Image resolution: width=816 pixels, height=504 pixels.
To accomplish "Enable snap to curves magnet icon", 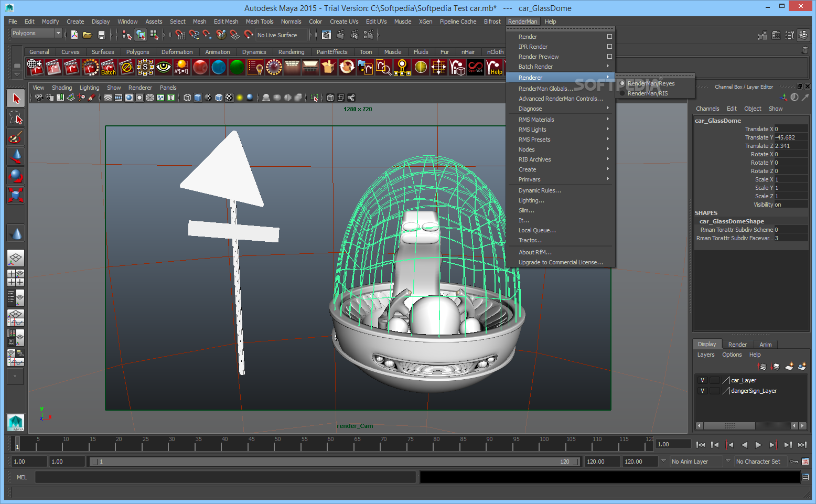I will [194, 35].
